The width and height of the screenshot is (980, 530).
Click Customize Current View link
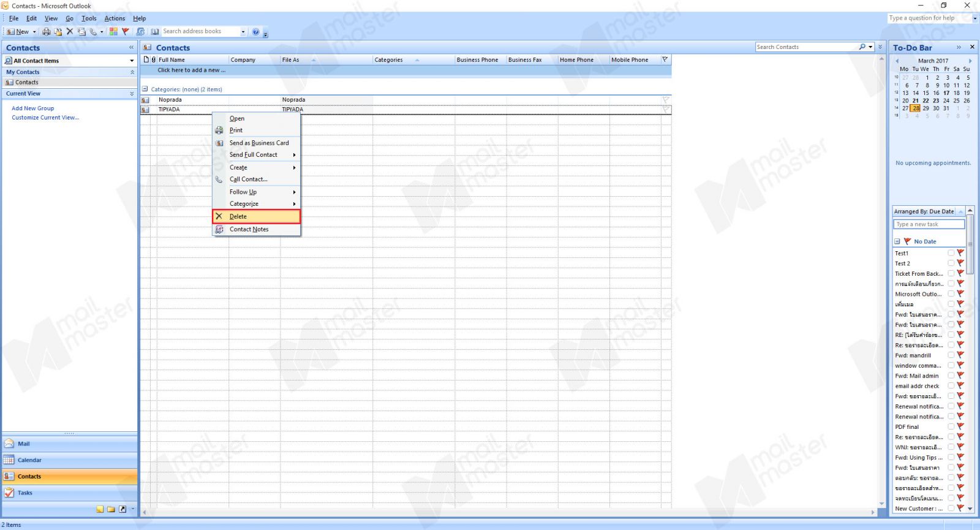45,118
